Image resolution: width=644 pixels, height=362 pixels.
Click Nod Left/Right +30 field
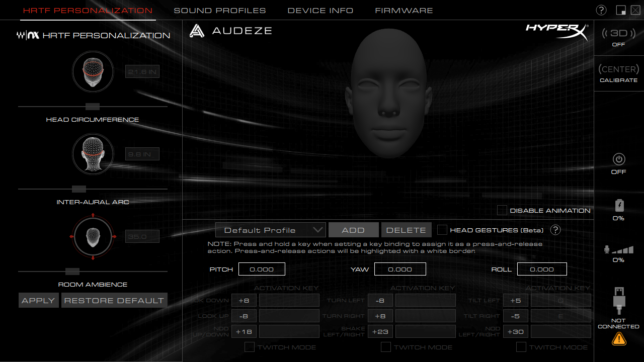tap(516, 331)
